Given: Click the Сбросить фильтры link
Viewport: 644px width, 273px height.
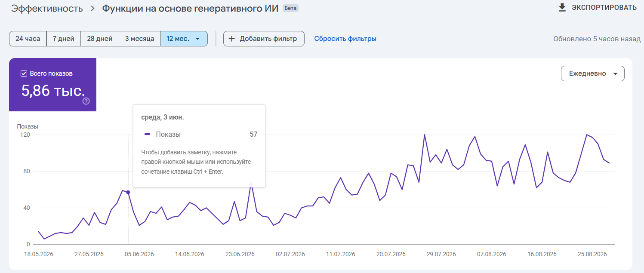Looking at the screenshot, I should [x=345, y=39].
